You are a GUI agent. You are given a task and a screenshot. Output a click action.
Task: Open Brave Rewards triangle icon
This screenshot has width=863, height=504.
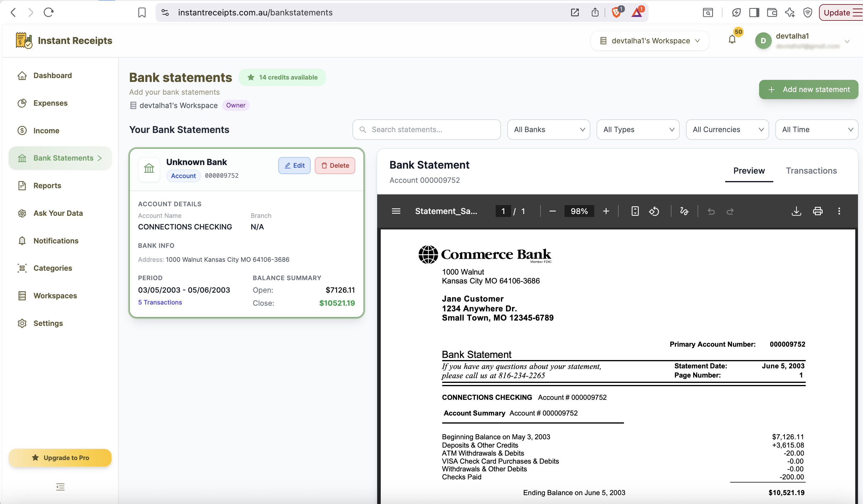click(637, 13)
